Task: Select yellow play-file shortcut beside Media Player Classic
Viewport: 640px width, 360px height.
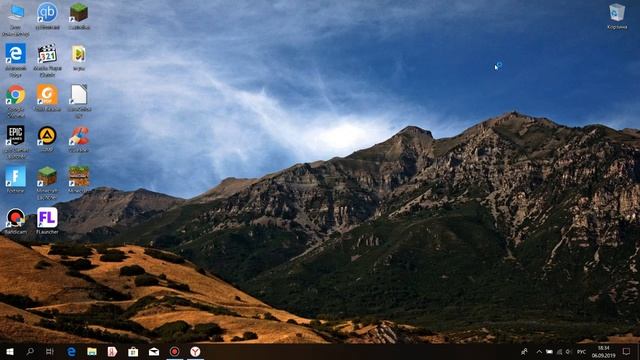Action: point(79,58)
